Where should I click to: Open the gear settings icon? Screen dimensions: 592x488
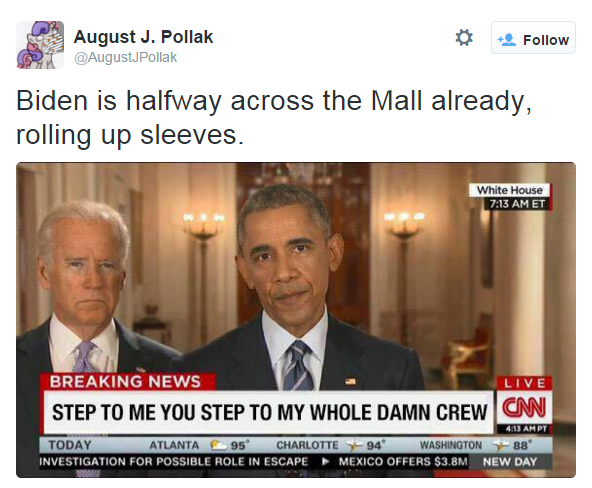(464, 38)
